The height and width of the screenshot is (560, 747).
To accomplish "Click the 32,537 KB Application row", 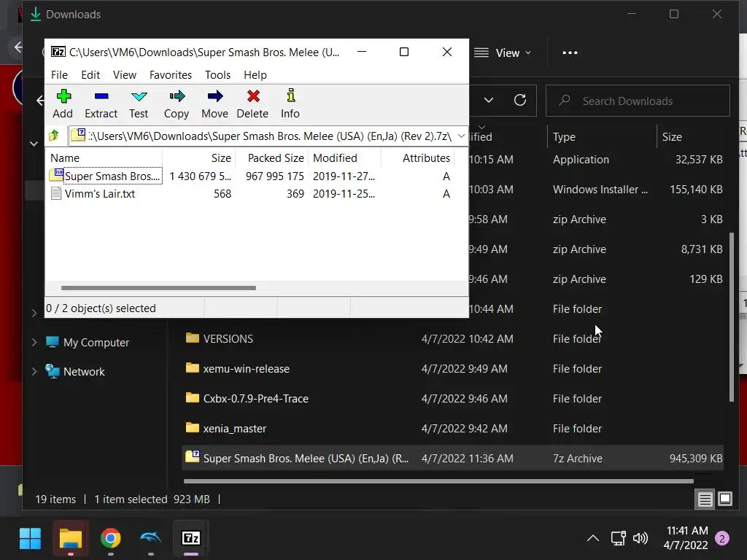I will coord(595,160).
